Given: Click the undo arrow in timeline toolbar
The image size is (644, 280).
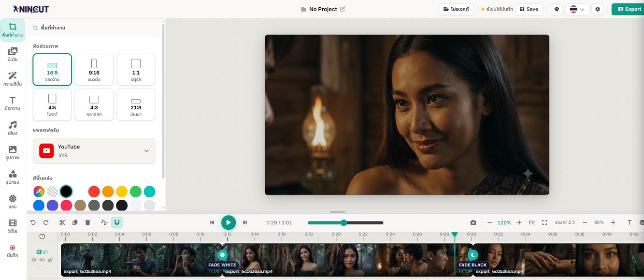Looking at the screenshot, I should [33, 222].
